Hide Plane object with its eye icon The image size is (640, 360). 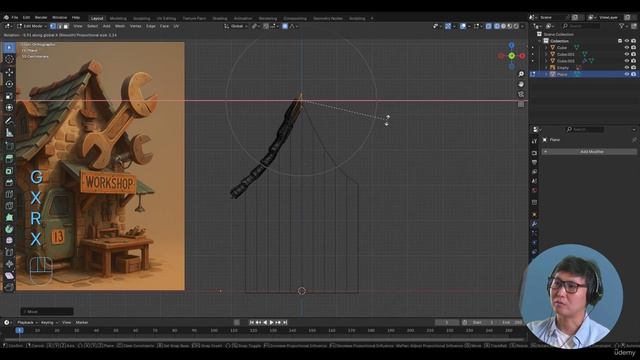627,74
